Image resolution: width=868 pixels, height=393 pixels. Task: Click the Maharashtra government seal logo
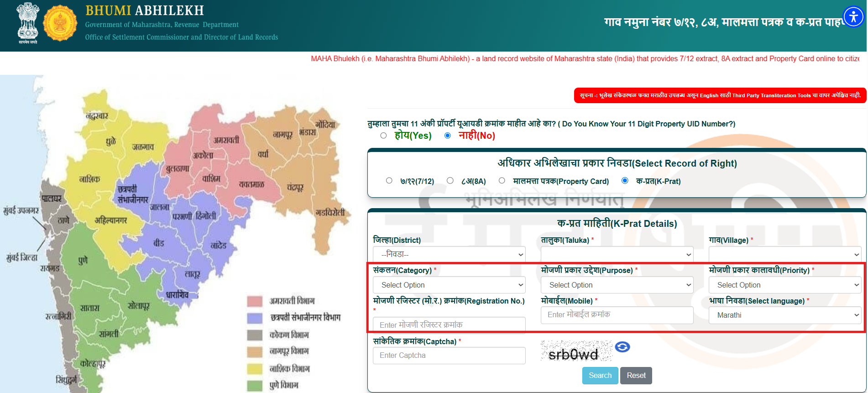[x=60, y=23]
